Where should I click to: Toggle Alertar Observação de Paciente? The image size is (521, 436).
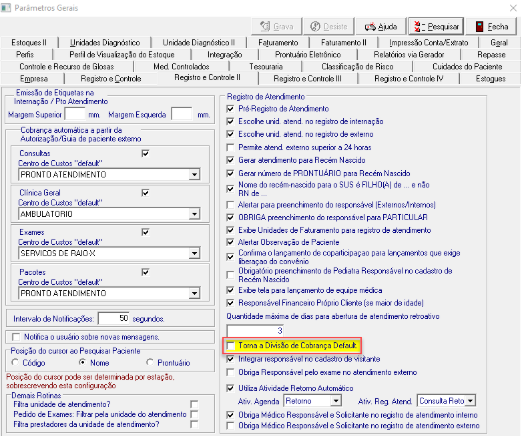point(230,242)
